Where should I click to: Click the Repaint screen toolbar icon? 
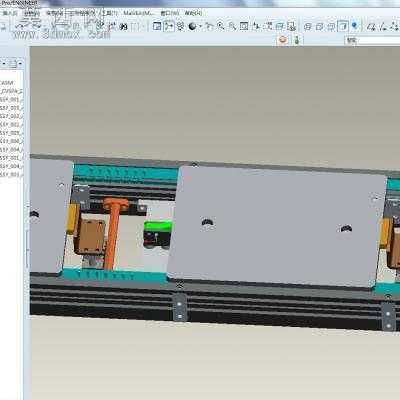[x=157, y=26]
